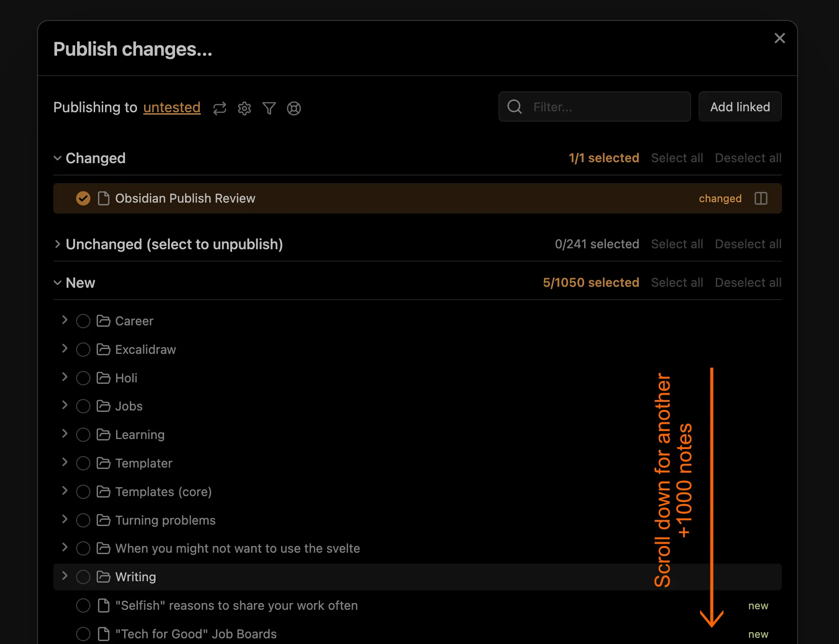Click the "1/1 selected" counter
This screenshot has width=839, height=644.
[x=604, y=158]
